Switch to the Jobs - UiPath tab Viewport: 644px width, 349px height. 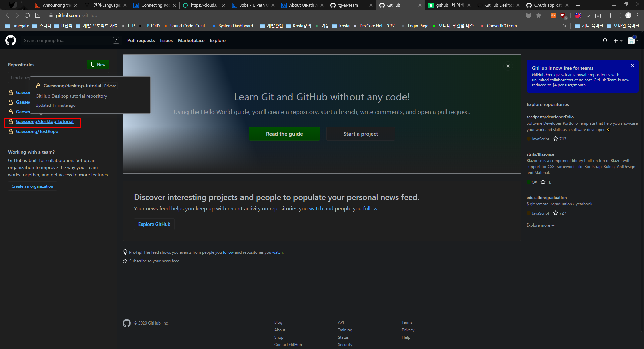click(x=253, y=5)
